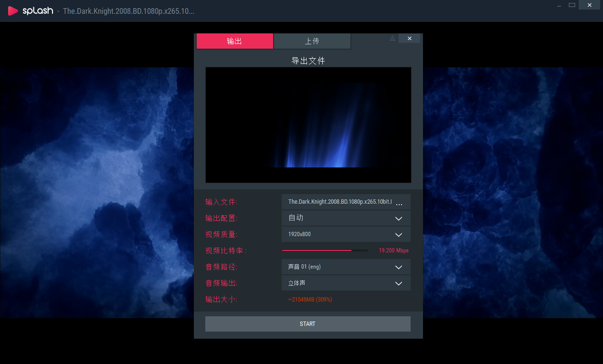Click the Splash logo icon
The image size is (603, 364).
tap(13, 10)
